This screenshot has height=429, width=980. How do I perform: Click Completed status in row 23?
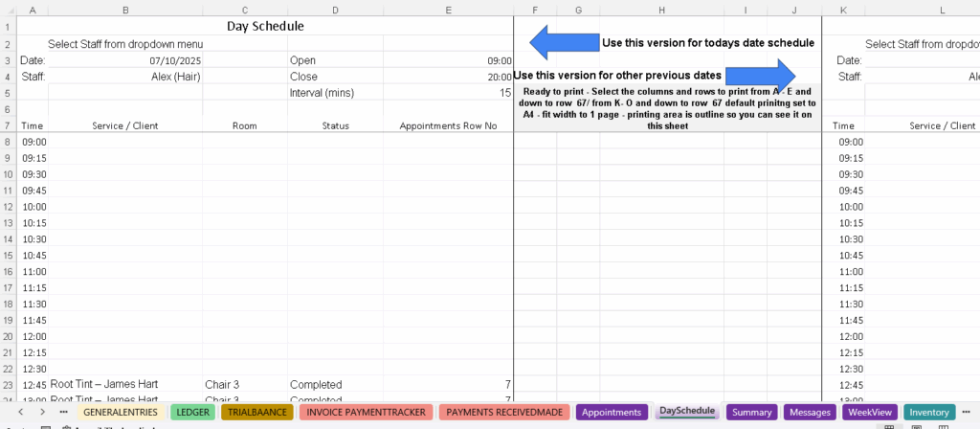(x=336, y=384)
